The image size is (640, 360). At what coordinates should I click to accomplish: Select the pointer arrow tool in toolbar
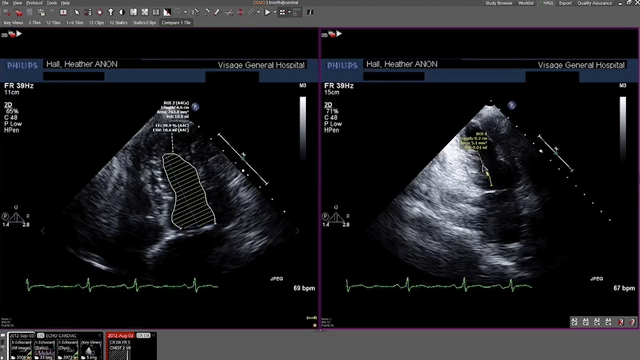tap(76, 12)
